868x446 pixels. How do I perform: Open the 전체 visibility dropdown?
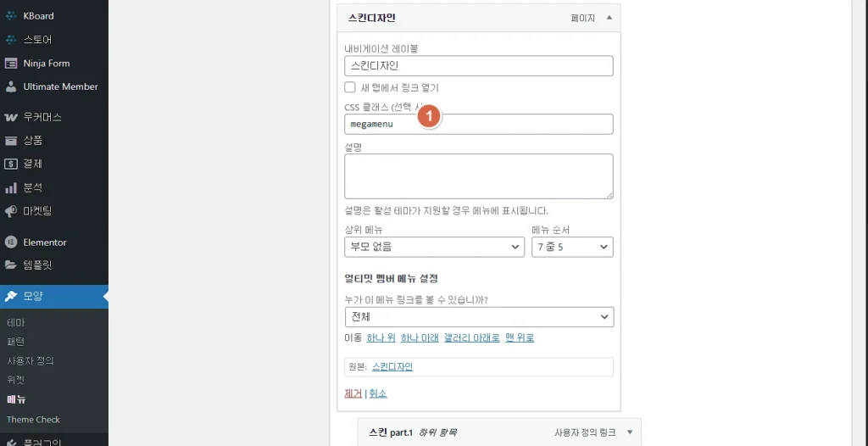tap(479, 317)
